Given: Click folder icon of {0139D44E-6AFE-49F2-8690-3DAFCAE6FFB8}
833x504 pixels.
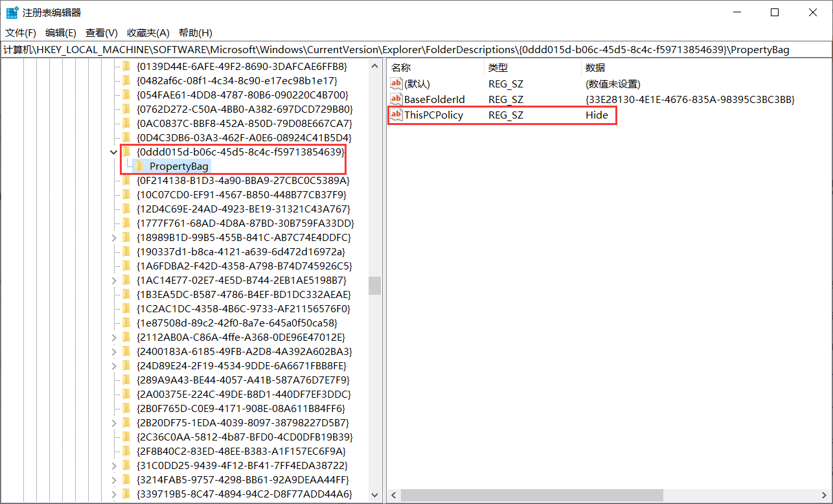Looking at the screenshot, I should (128, 66).
